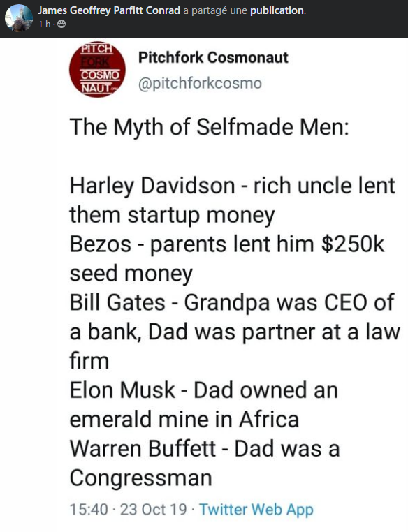Open the red Pitchfork Cosmonaut avatar logo
Viewport: 408px width, 532px height.
97,70
